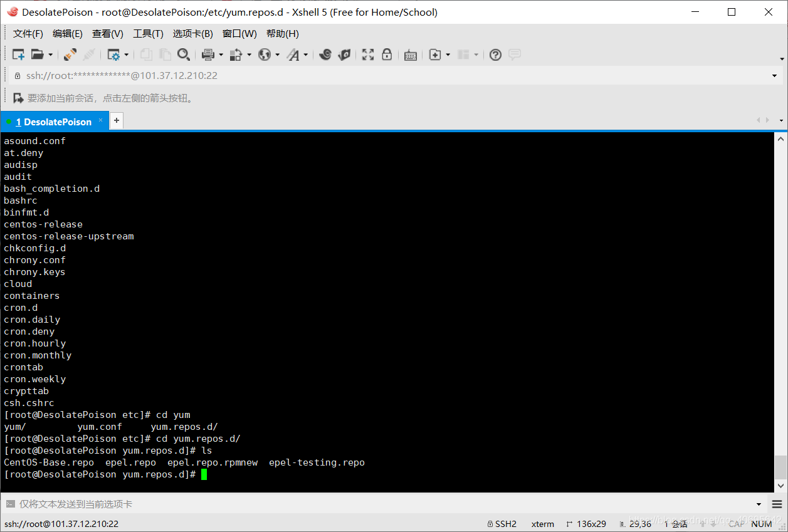Click the screen lock icon on toolbar
The width and height of the screenshot is (788, 532).
tap(387, 55)
